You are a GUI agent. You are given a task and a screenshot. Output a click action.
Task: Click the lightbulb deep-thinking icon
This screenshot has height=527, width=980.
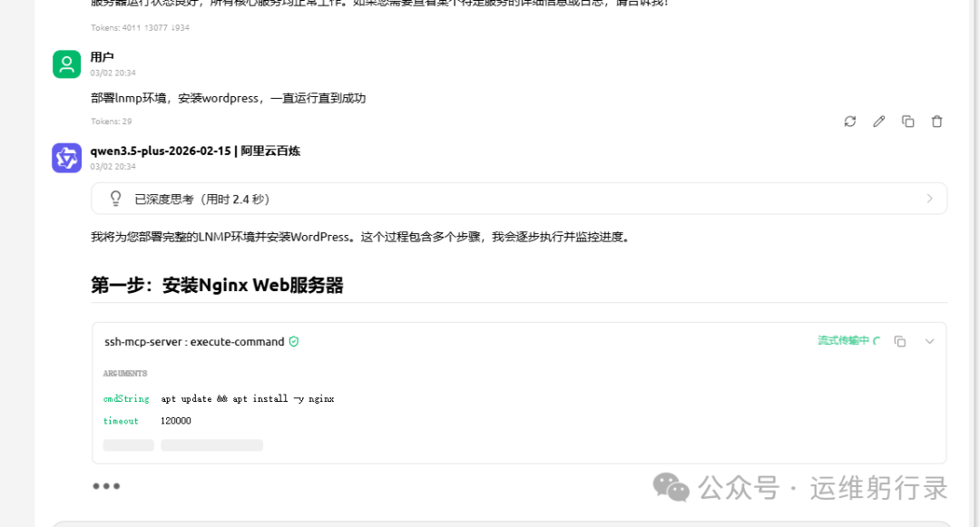click(115, 199)
